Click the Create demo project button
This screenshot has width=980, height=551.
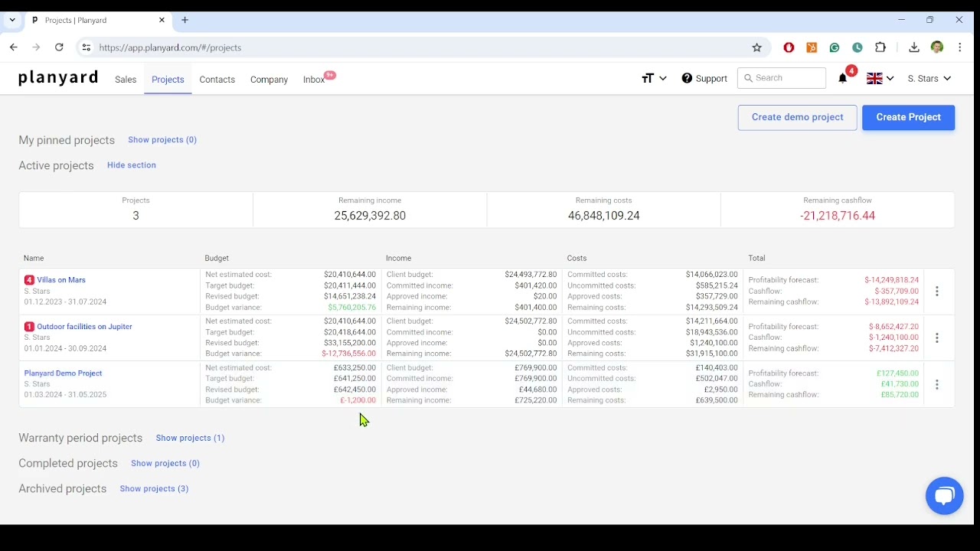coord(797,117)
